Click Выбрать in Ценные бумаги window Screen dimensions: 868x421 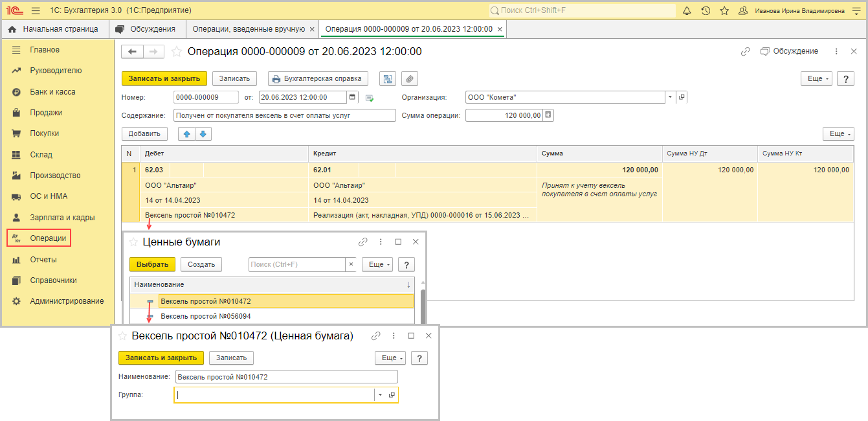152,264
